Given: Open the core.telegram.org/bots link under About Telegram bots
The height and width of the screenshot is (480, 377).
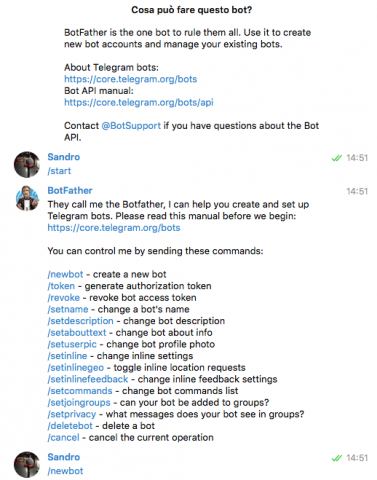Looking at the screenshot, I should pyautogui.click(x=130, y=79).
